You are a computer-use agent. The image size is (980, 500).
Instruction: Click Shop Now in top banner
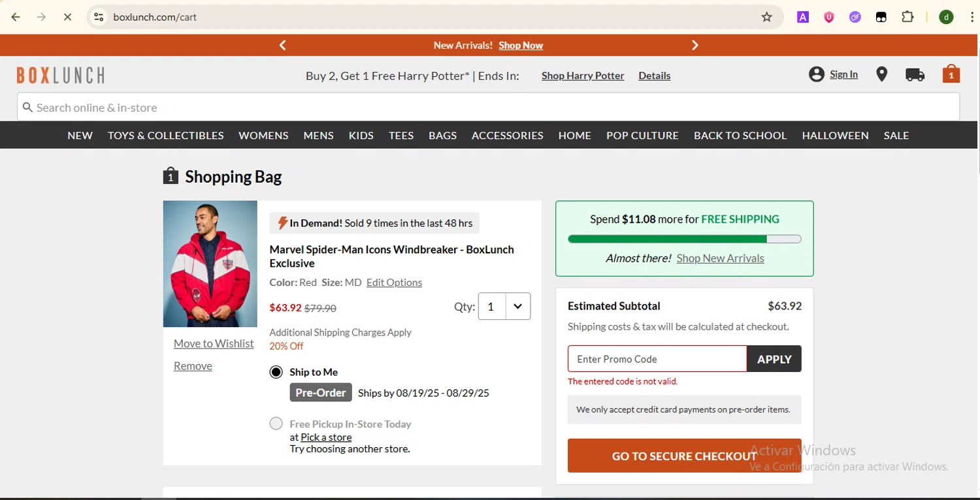(x=521, y=46)
